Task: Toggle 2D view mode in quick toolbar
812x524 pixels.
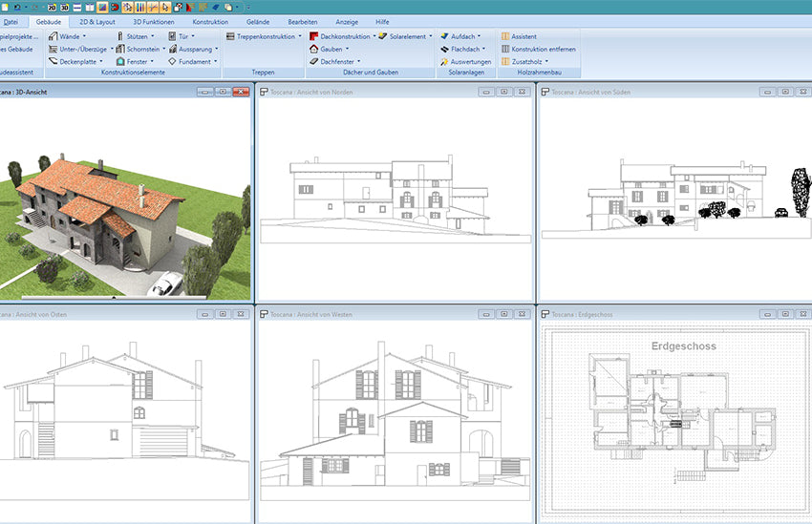Action: point(51,7)
